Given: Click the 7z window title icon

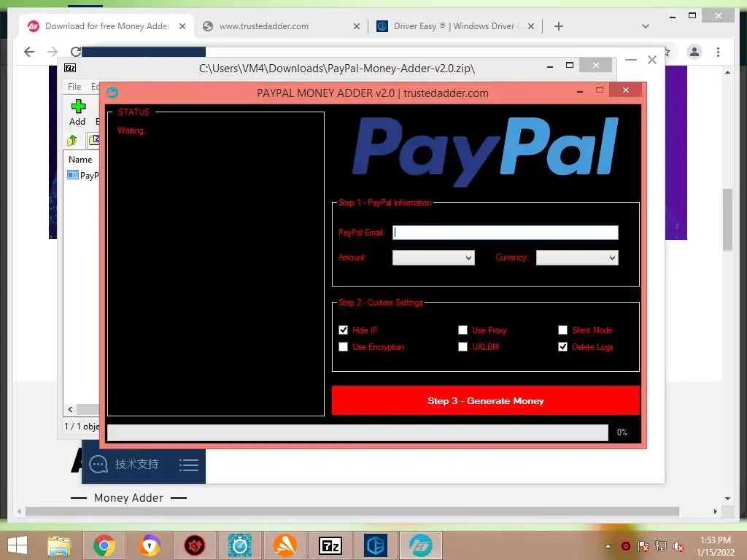Looking at the screenshot, I should coord(70,68).
